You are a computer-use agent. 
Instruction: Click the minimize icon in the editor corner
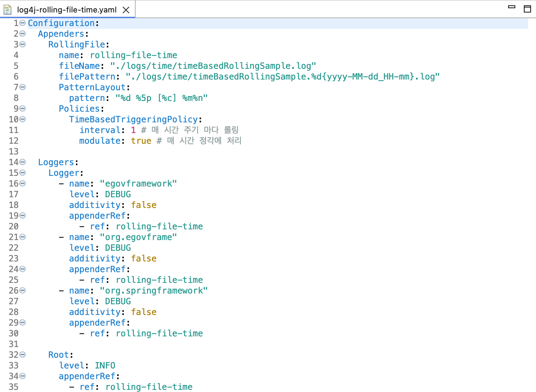point(512,6)
